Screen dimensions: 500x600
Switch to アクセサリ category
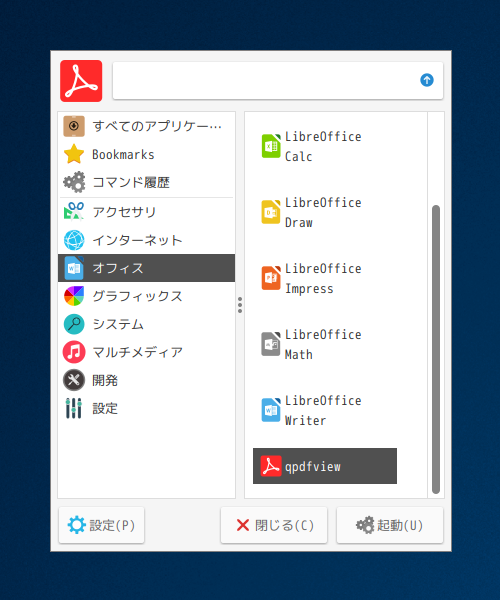point(146,212)
